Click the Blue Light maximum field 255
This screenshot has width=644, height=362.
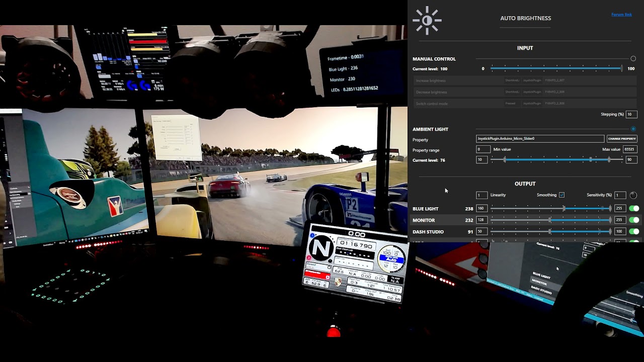click(x=620, y=209)
